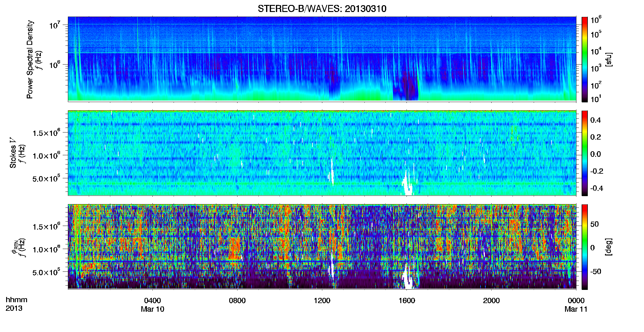Click the 10^3 label on sfu color bar

(x=596, y=68)
